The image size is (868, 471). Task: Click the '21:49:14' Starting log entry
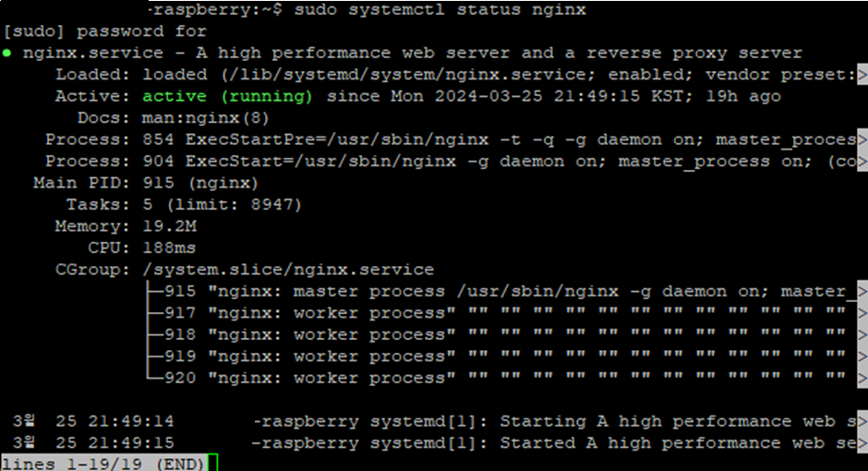(435, 422)
